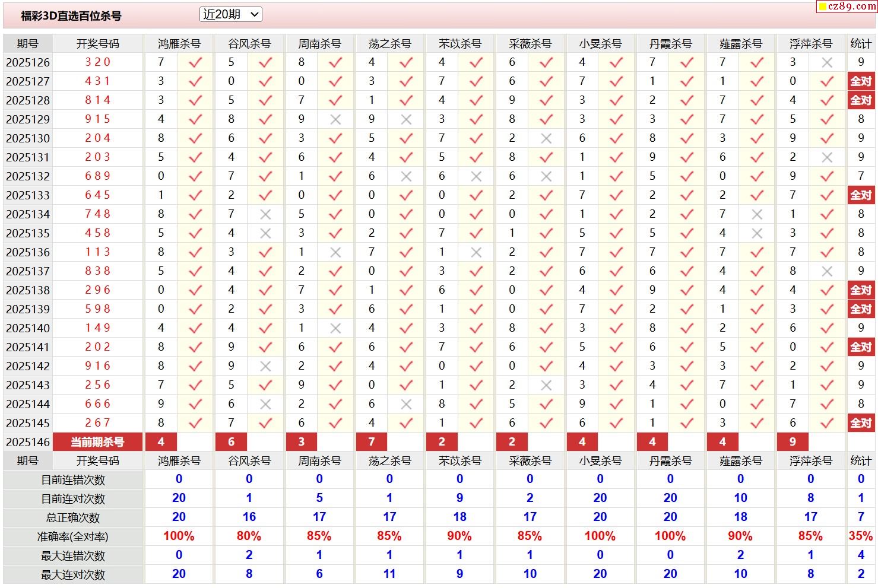Click the 荡之 cross mark in row 2025144
This screenshot has height=588, width=878.
tap(406, 404)
